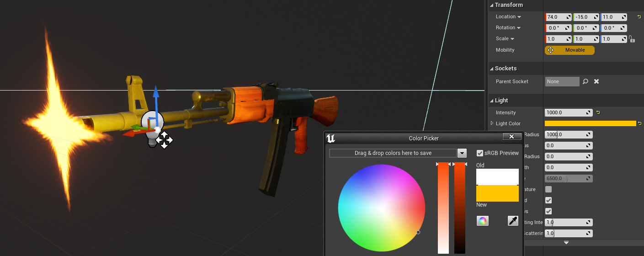Click the four-way move cursor icon
This screenshot has width=644, height=256.
pos(165,140)
